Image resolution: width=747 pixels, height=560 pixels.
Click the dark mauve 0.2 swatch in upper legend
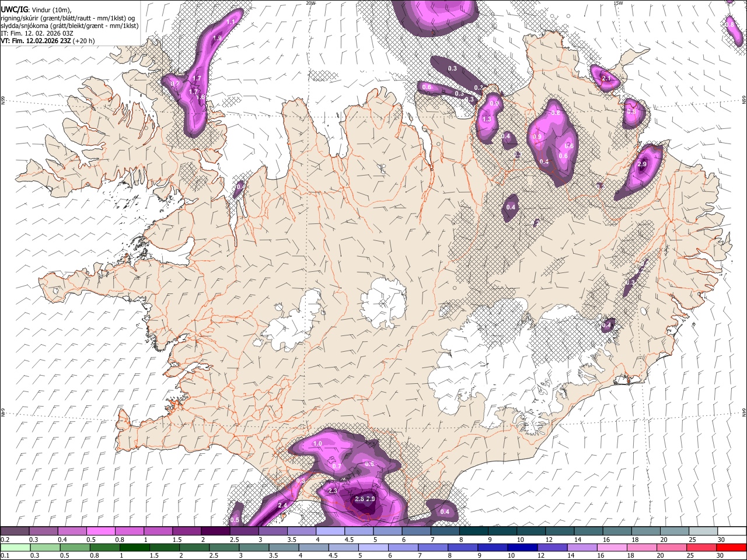pyautogui.click(x=15, y=531)
